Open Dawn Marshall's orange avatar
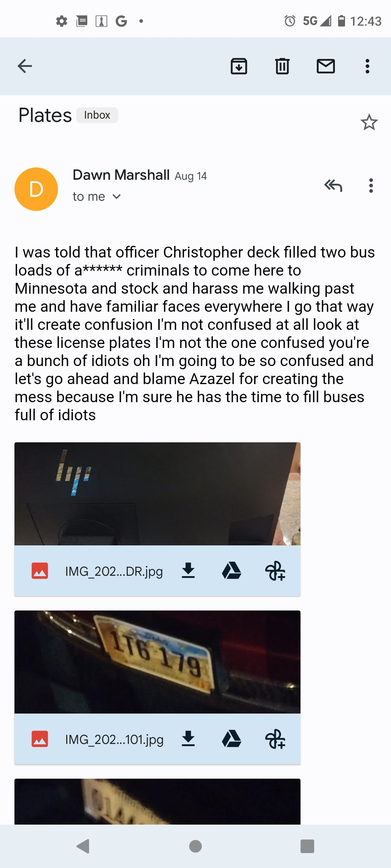The height and width of the screenshot is (868, 391). pos(36,189)
